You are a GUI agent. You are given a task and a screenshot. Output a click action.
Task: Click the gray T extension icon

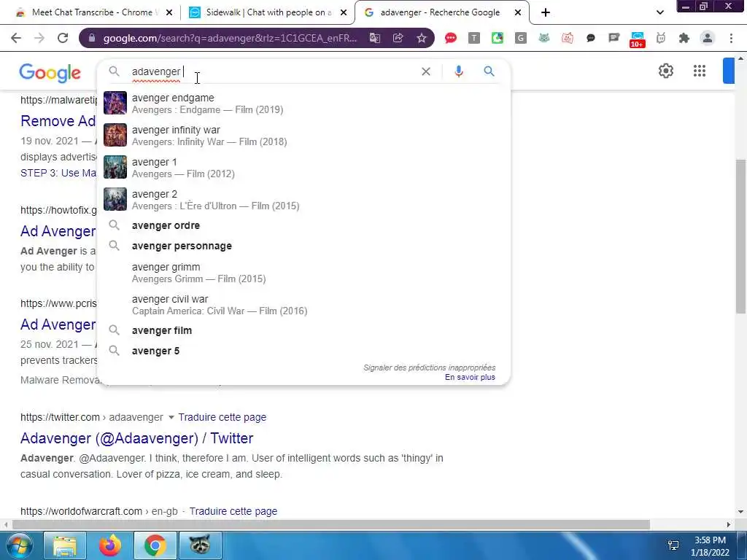473,38
